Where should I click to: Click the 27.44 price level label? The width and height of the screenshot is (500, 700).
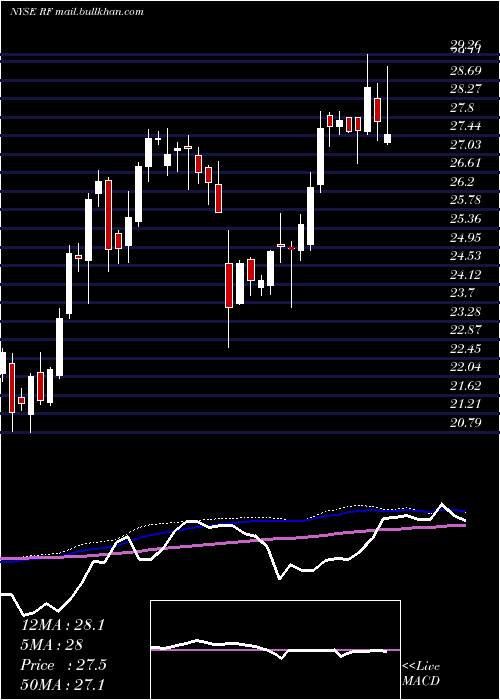coord(465,126)
